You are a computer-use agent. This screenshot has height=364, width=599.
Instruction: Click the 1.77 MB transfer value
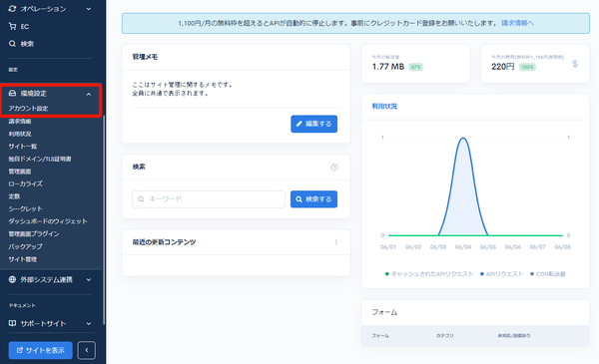coord(388,67)
